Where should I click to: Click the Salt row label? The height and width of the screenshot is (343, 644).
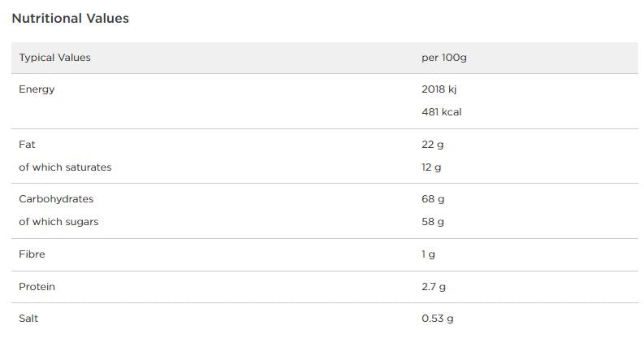tap(28, 319)
